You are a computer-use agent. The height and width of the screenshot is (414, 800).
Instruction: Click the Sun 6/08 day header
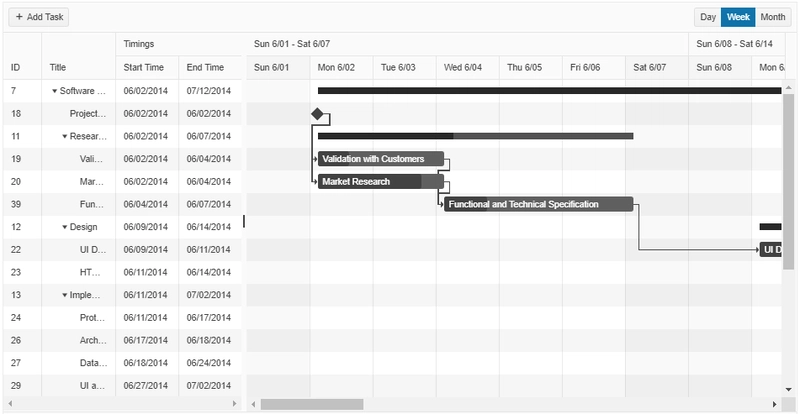(x=720, y=67)
